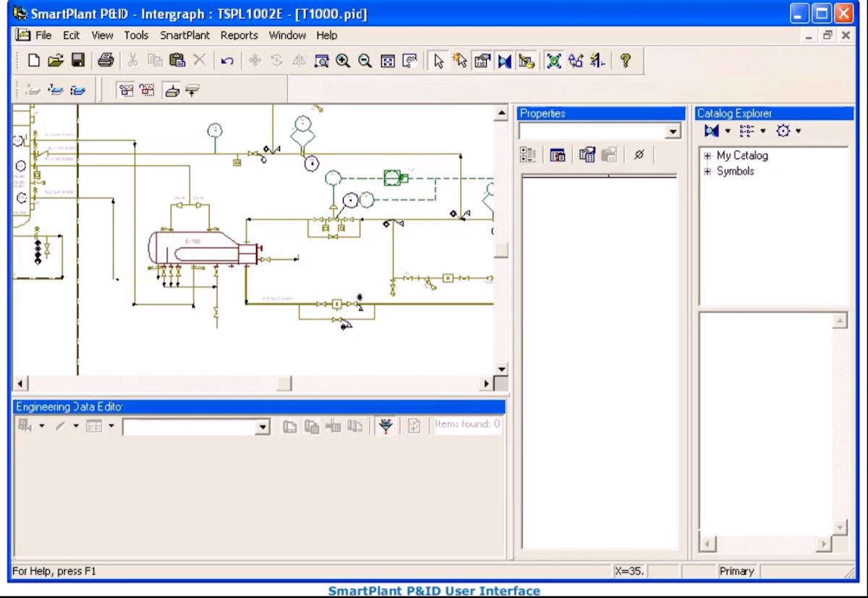Click the Undo arrow icon
Viewport: 868px width, 598px height.
pos(227,61)
